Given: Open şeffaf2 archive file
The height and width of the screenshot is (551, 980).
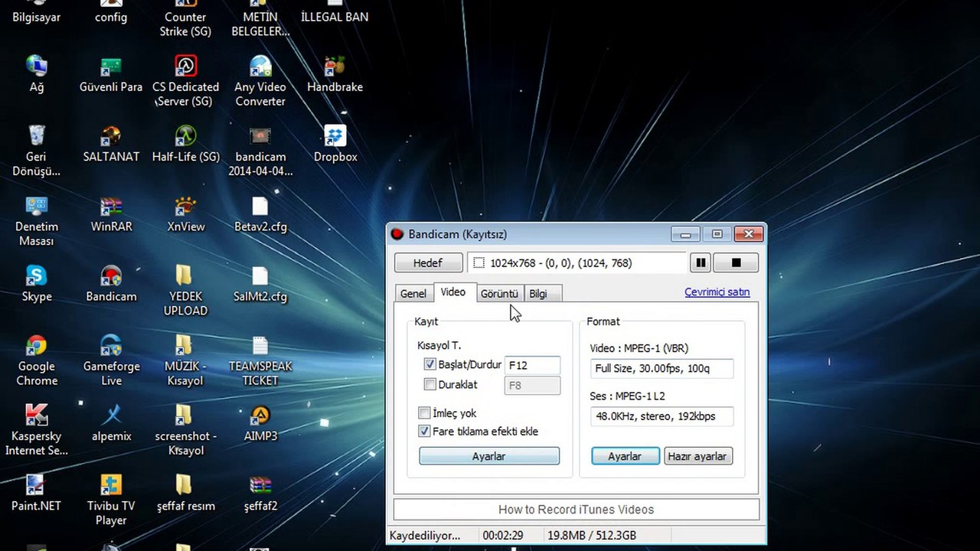Looking at the screenshot, I should tap(260, 494).
